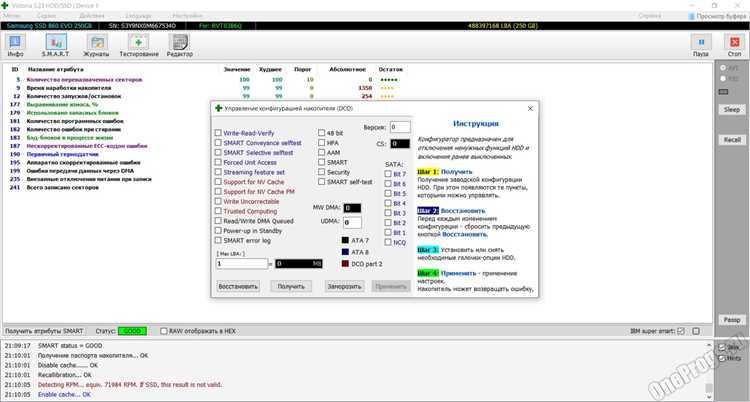Tick SMART Conveyance selftest option

pyautogui.click(x=218, y=143)
